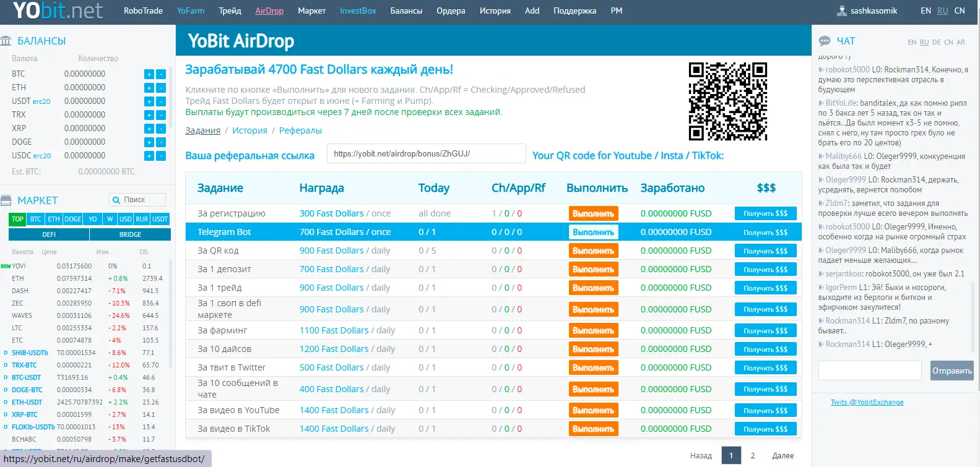
Task: Click the chat message input field
Action: click(870, 371)
